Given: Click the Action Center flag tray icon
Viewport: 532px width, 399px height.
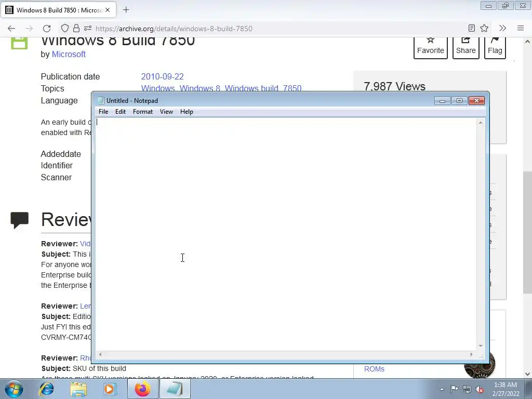Looking at the screenshot, I should (454, 389).
